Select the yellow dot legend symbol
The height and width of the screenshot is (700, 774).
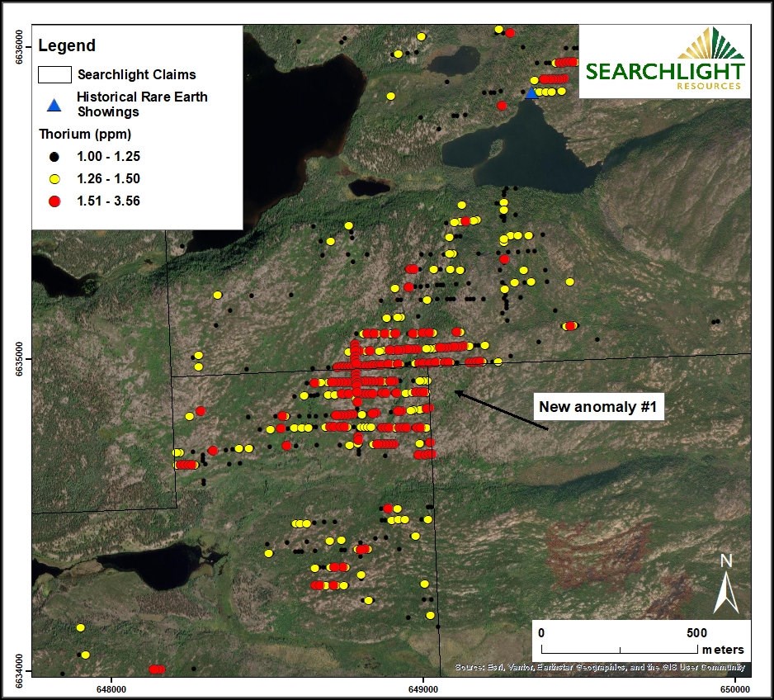(54, 178)
